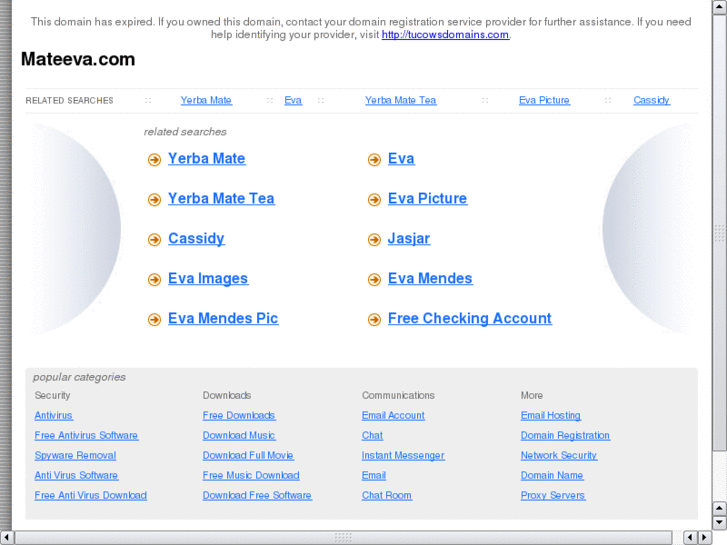
Task: Click the vertical scrollbar down arrow at the very bottom
Action: tap(719, 522)
